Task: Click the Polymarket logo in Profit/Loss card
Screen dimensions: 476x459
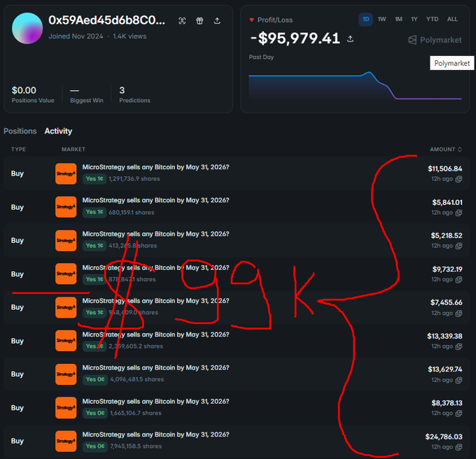Action: [x=435, y=40]
